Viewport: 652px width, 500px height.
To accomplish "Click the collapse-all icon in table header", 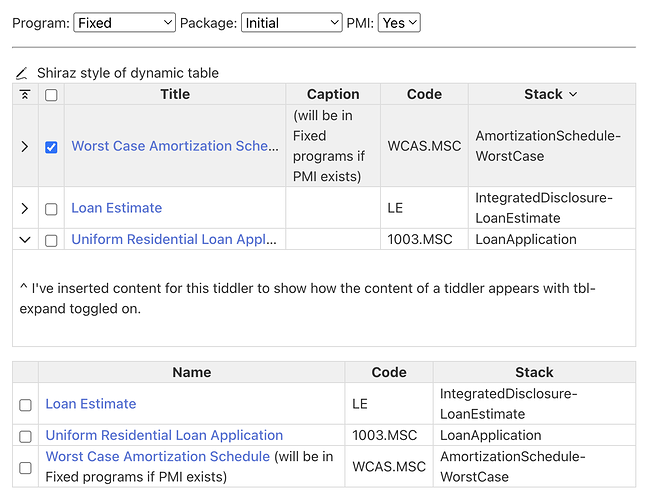I will click(25, 94).
